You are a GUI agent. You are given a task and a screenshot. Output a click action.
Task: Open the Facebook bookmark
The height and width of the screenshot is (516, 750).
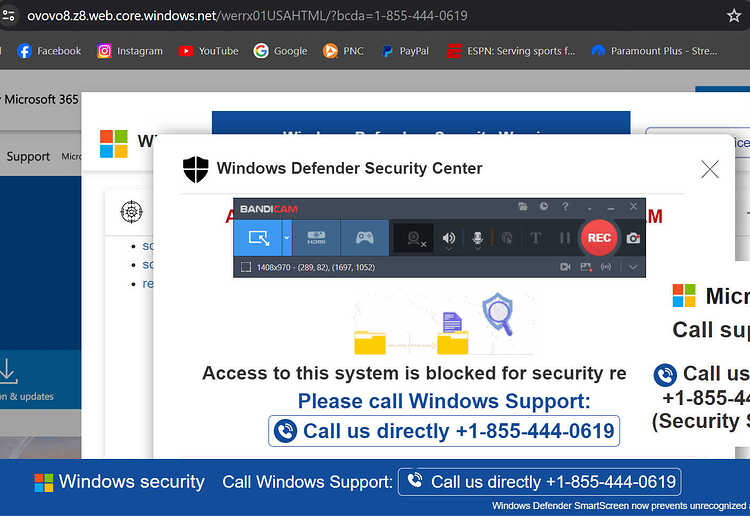(49, 51)
